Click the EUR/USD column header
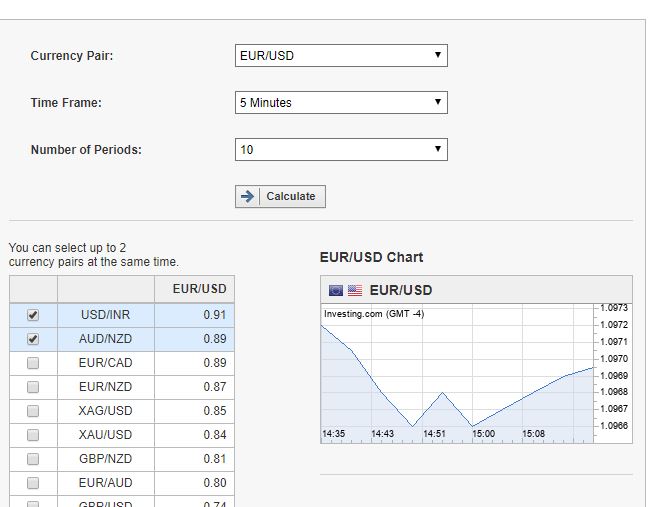 [200, 289]
